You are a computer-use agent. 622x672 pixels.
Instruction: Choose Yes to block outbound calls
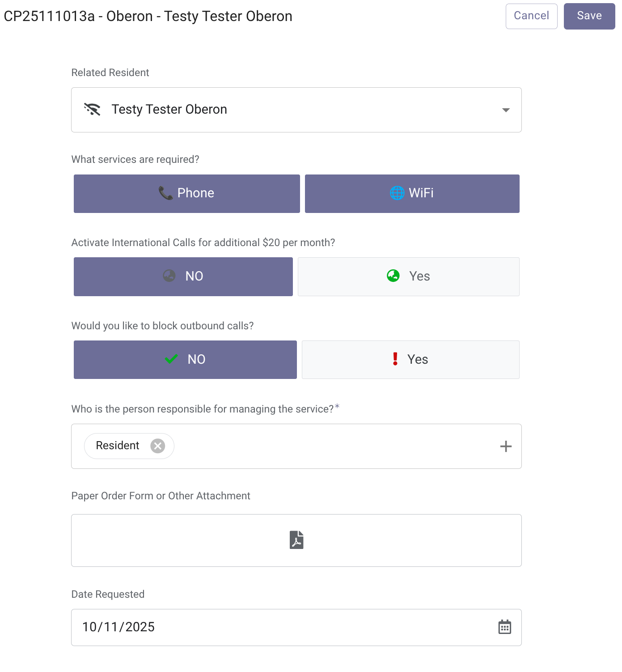click(x=410, y=360)
